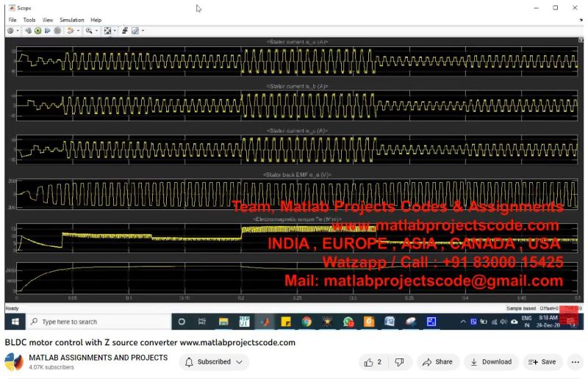
Task: Expand the dropdown beside the highlight block icon
Action: 78,31
